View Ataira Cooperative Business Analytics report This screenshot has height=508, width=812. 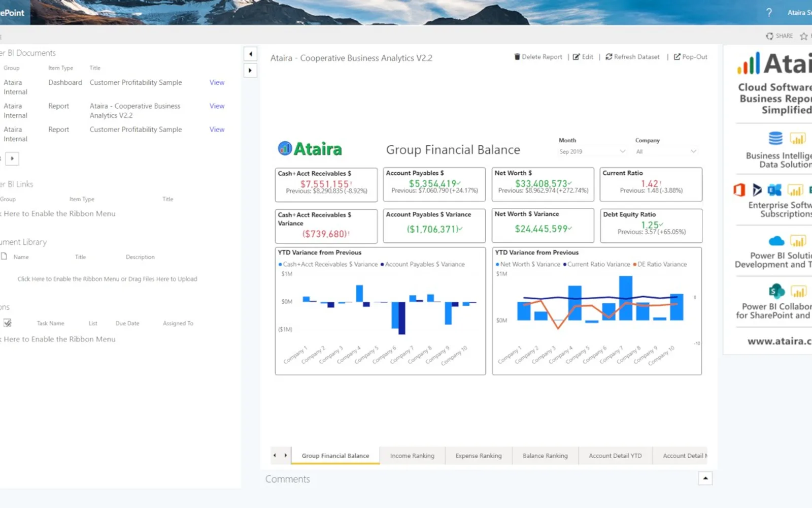[217, 106]
